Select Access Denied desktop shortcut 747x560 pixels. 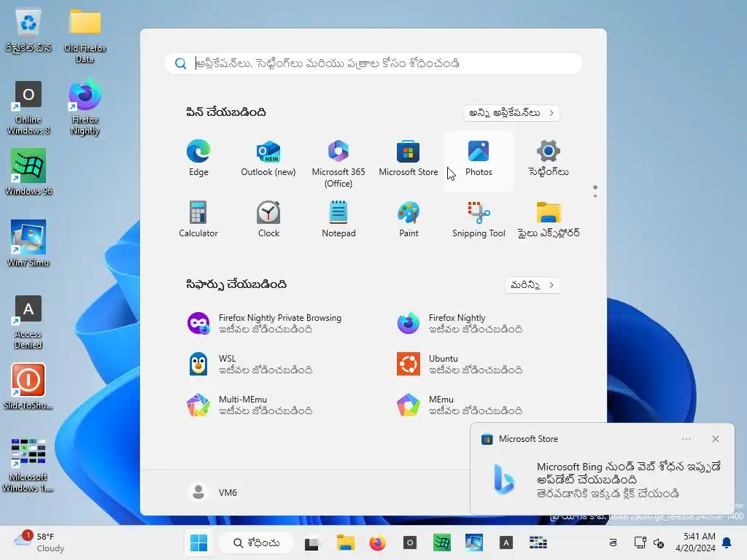[28, 322]
